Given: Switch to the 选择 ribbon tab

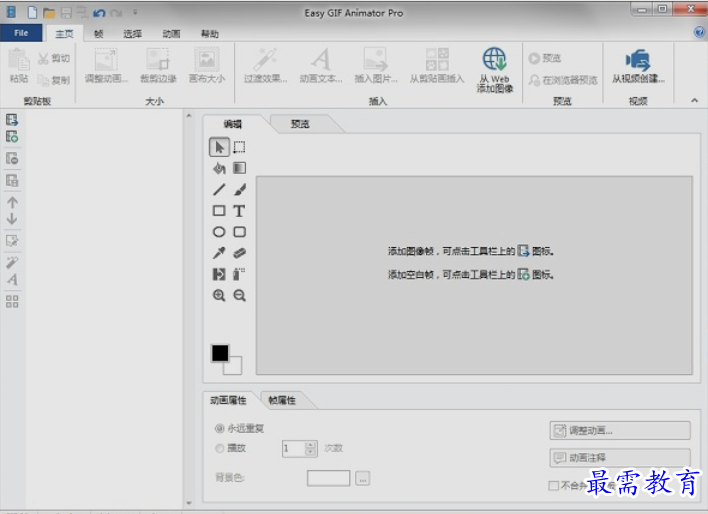Looking at the screenshot, I should pyautogui.click(x=132, y=34).
